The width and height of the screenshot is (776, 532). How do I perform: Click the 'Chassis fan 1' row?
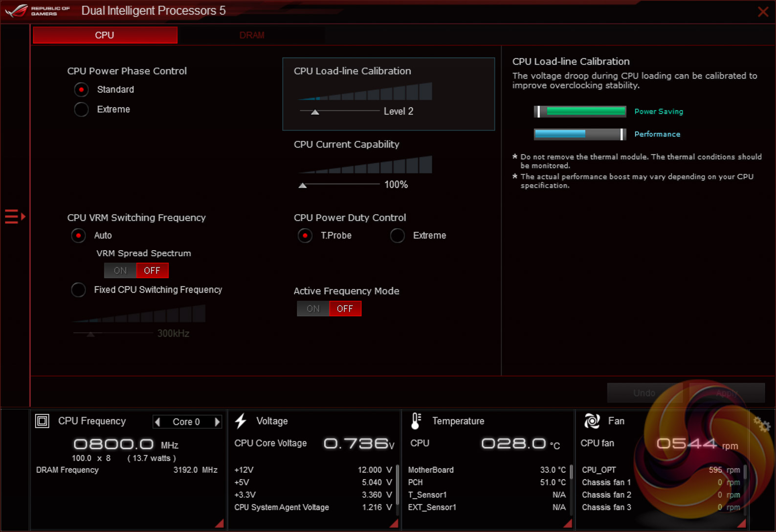click(661, 482)
